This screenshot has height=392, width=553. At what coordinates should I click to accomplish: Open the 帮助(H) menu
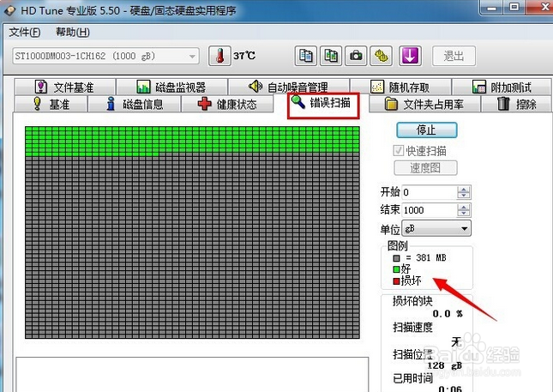(73, 33)
